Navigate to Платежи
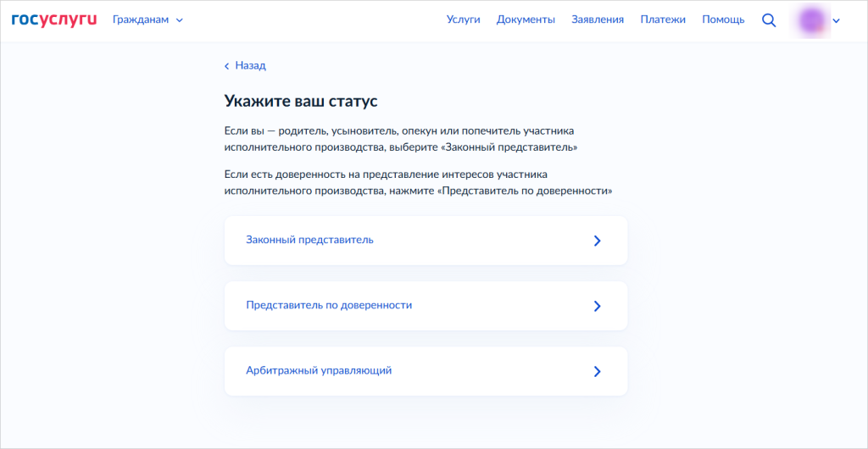This screenshot has height=449, width=868. [663, 19]
